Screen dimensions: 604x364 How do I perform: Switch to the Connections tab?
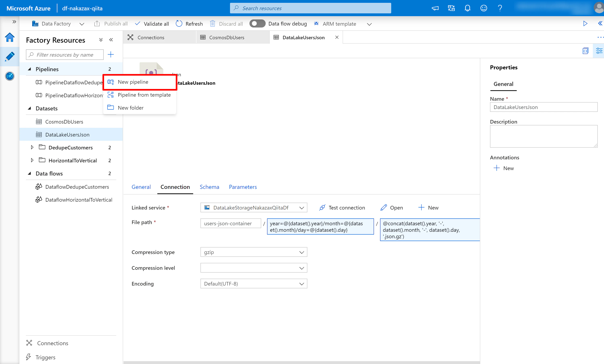[160, 37]
